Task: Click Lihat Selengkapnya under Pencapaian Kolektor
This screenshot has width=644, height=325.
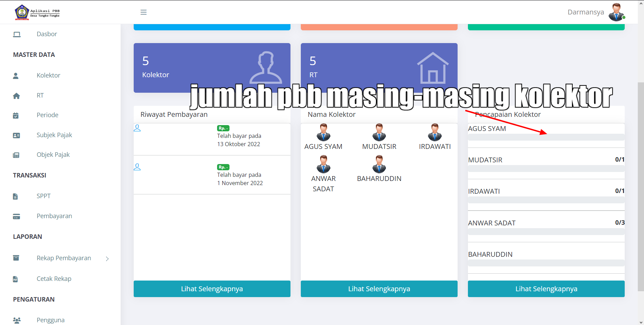Action: pyautogui.click(x=546, y=289)
